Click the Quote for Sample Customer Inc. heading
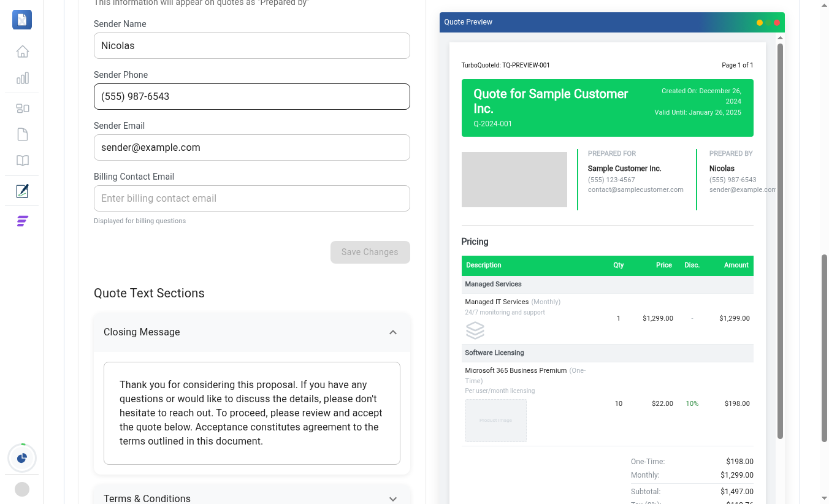This screenshot has height=504, width=829. [551, 101]
